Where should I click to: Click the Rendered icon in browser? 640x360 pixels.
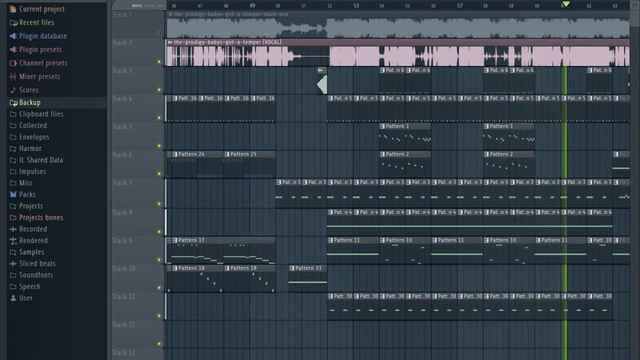(13, 240)
